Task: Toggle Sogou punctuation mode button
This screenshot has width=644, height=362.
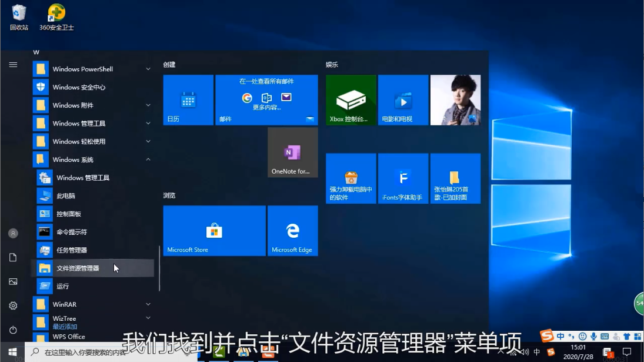Action: click(571, 337)
